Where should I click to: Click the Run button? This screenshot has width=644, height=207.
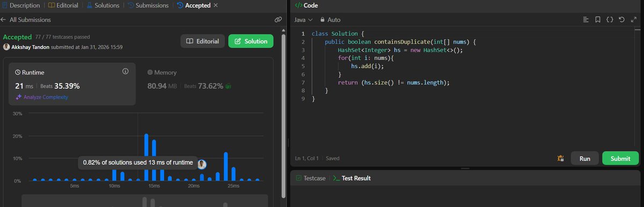tap(585, 159)
